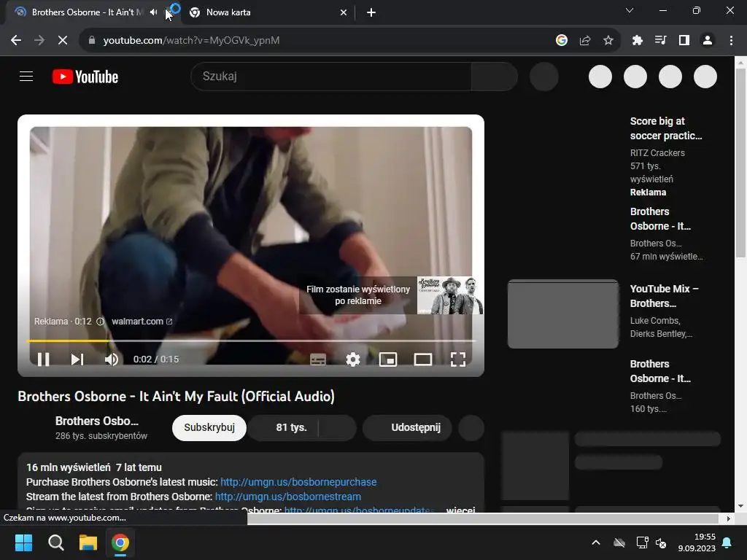The image size is (747, 560).
Task: Click the upcoming video thumbnail in the player
Action: [449, 295]
